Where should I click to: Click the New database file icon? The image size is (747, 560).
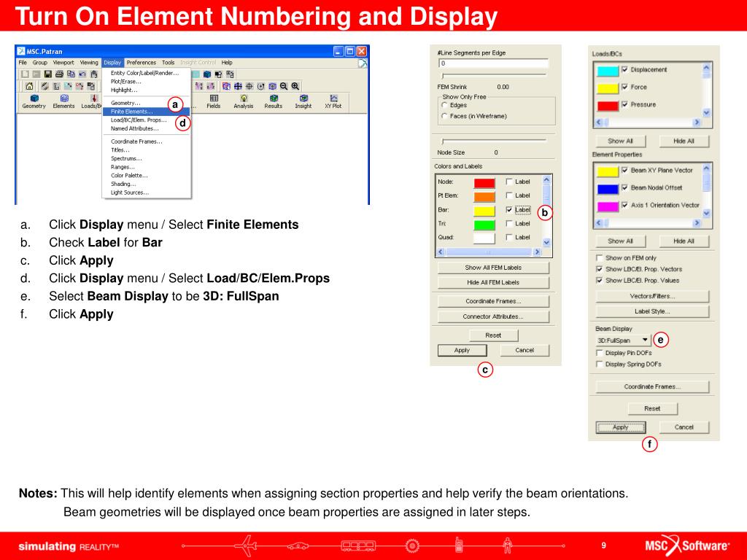(25, 74)
